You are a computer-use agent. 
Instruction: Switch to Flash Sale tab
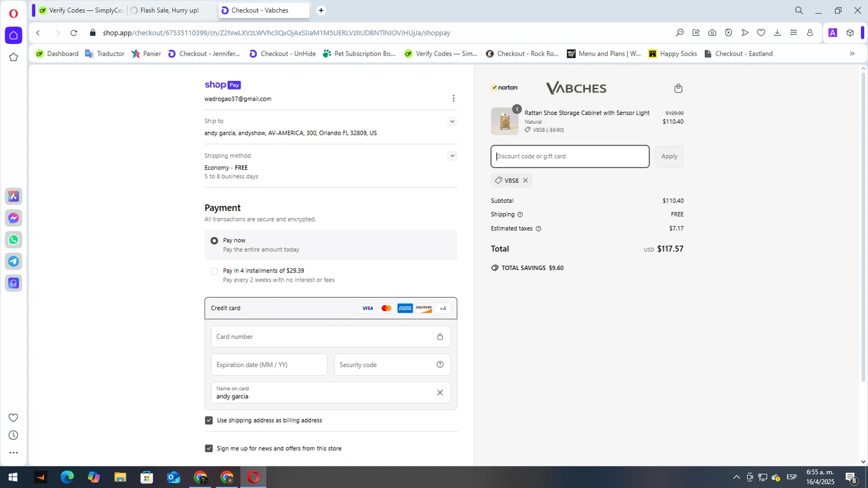(171, 10)
